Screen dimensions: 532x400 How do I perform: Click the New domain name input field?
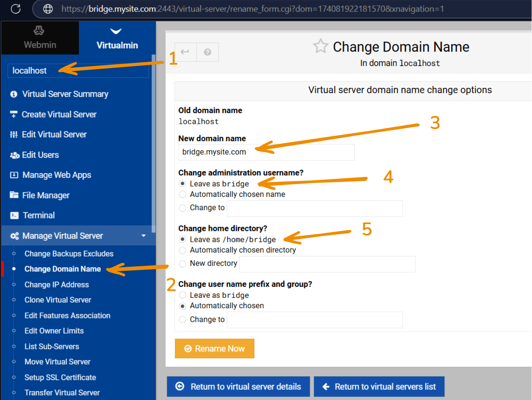pos(266,152)
